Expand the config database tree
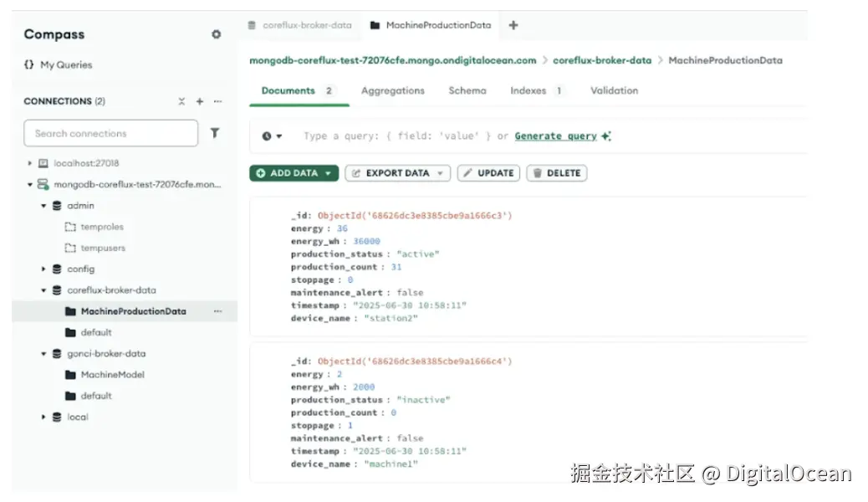Image resolution: width=868 pixels, height=502 pixels. 43,269
